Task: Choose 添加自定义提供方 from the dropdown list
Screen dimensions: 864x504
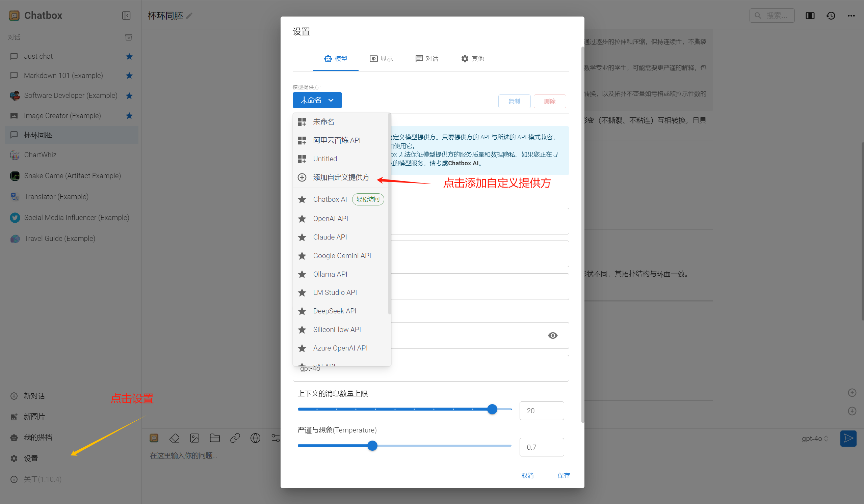Action: pyautogui.click(x=341, y=177)
